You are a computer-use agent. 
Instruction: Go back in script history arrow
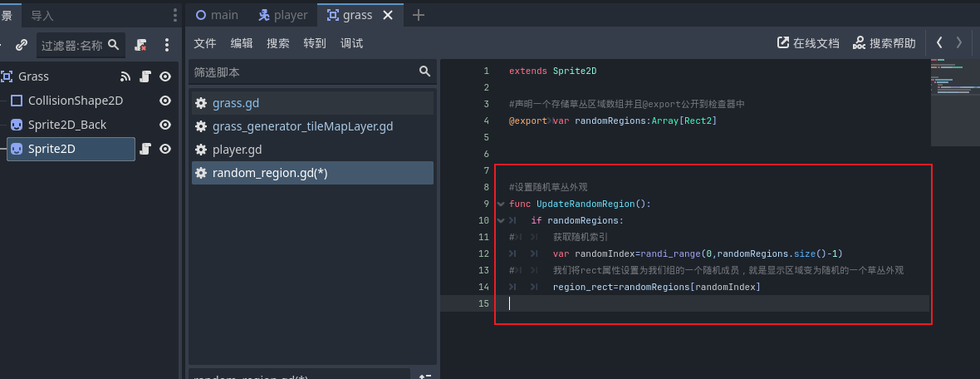938,42
